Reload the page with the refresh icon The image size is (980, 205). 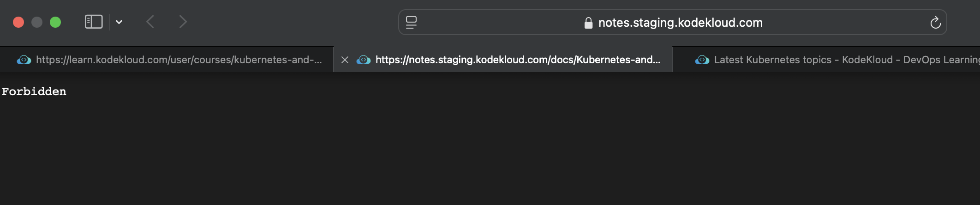pyautogui.click(x=935, y=22)
